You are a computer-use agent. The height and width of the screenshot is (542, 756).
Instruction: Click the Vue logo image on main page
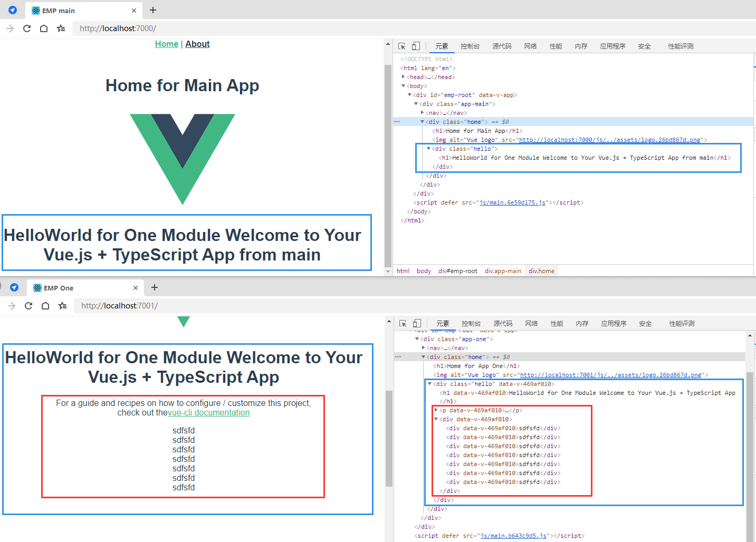(x=183, y=159)
